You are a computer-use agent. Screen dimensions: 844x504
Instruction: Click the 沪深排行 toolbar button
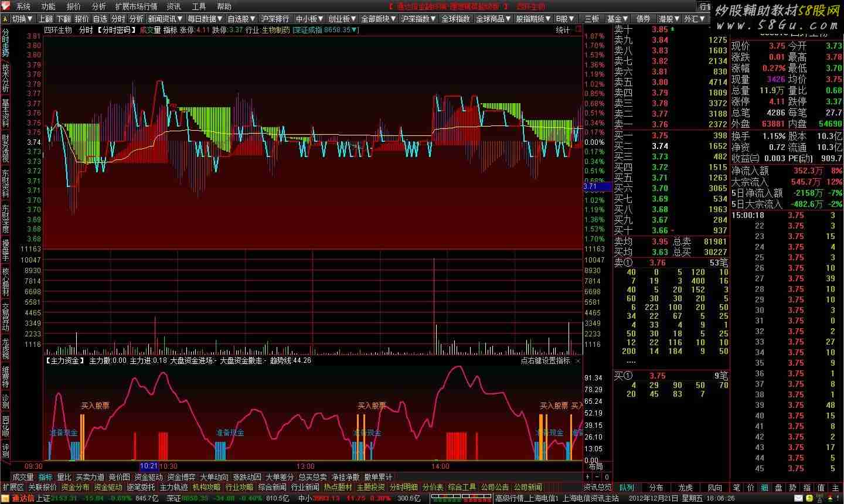(275, 19)
